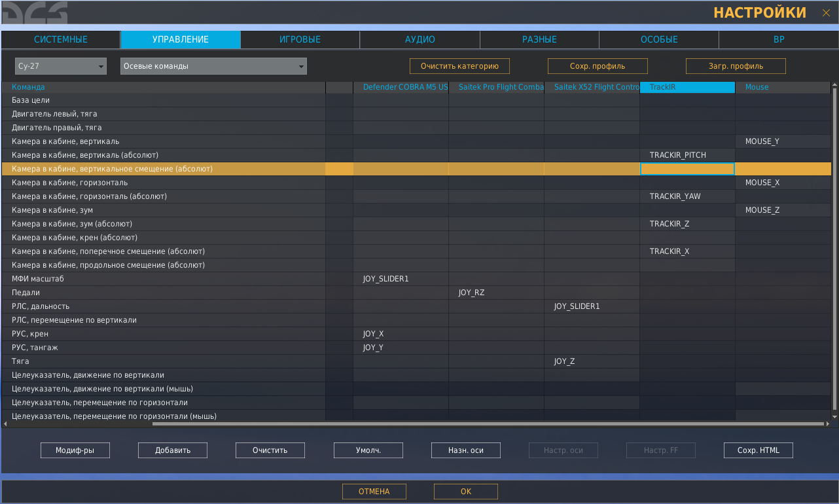Click the Назн. оси button
The image size is (839, 504).
pos(466,450)
